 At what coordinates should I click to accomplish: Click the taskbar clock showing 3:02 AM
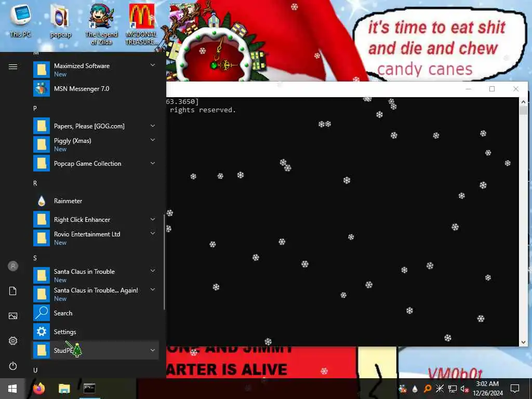coord(487,389)
